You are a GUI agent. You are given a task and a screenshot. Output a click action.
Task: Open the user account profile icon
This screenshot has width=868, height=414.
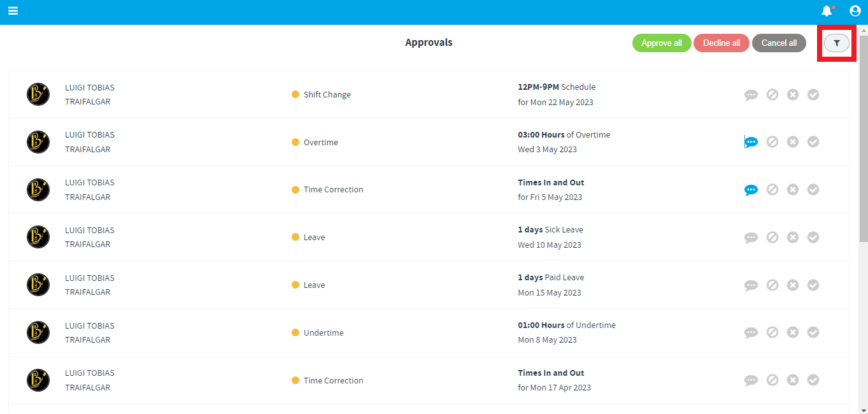pos(855,11)
